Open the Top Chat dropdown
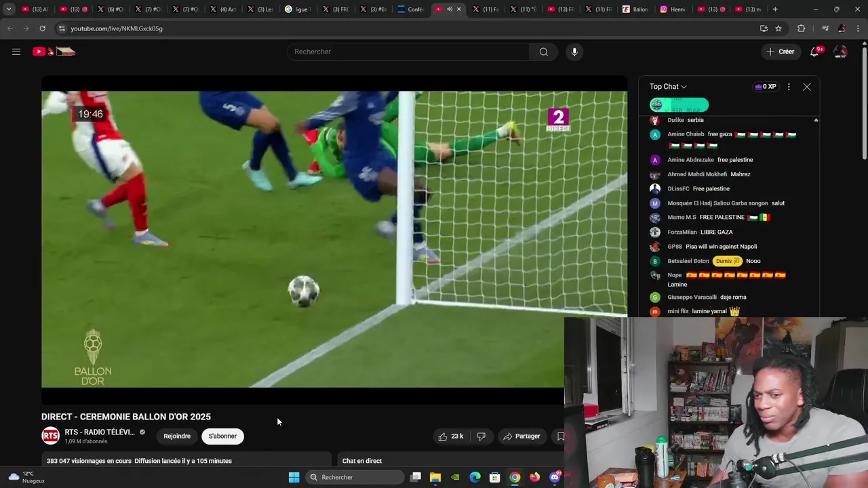This screenshot has width=868, height=488. click(668, 87)
